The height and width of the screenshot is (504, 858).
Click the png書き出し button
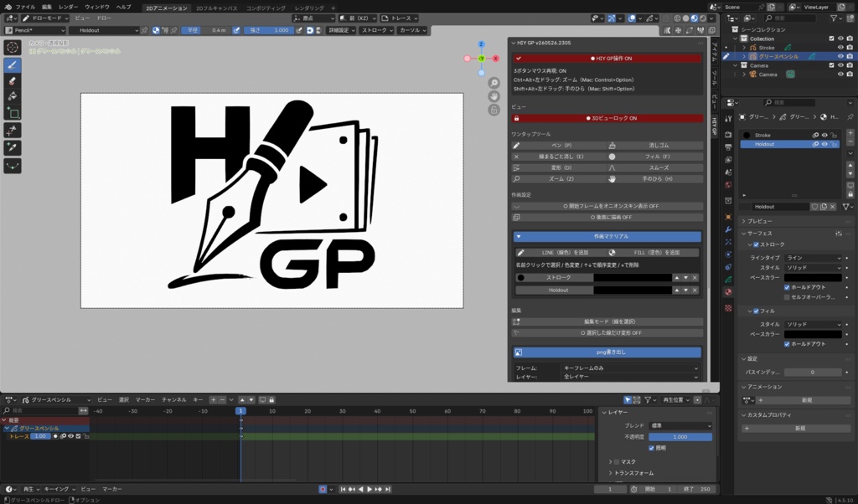coord(607,352)
